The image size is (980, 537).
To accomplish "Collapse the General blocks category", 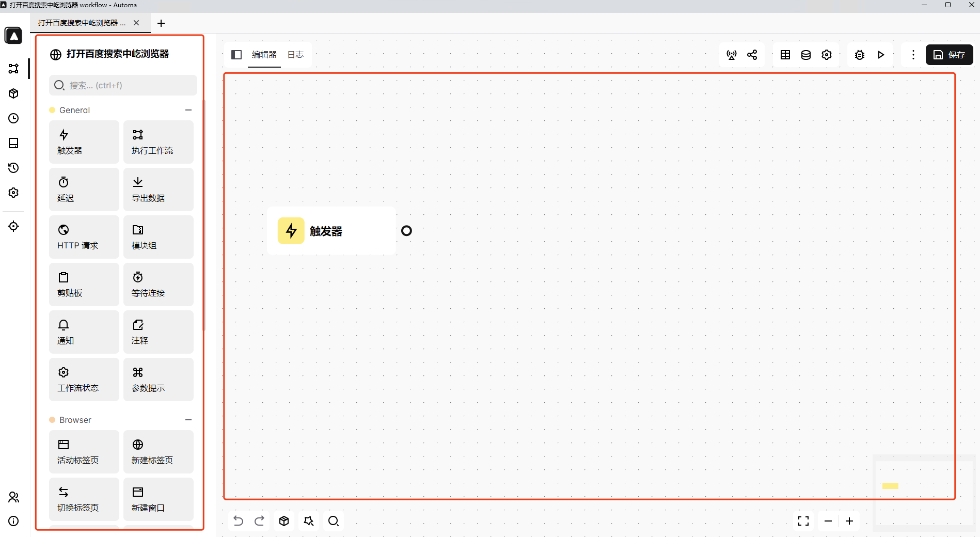I will point(188,110).
